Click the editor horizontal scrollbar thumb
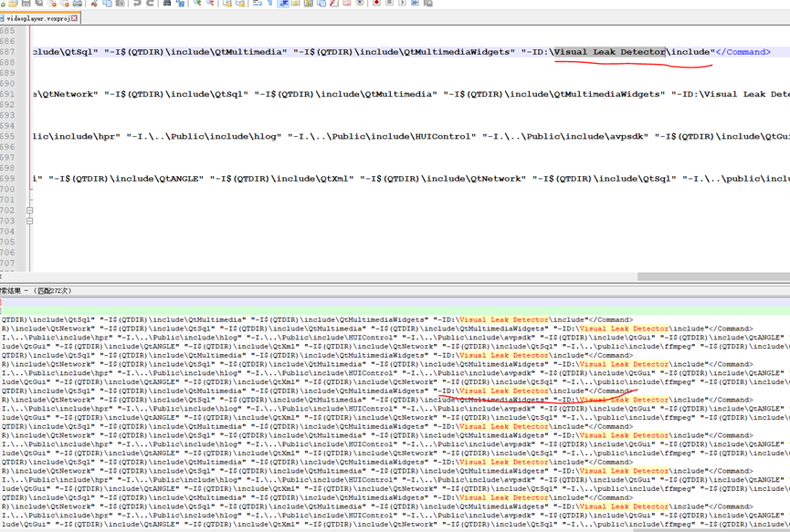Screen dimensions: 790x532 tap(713, 276)
